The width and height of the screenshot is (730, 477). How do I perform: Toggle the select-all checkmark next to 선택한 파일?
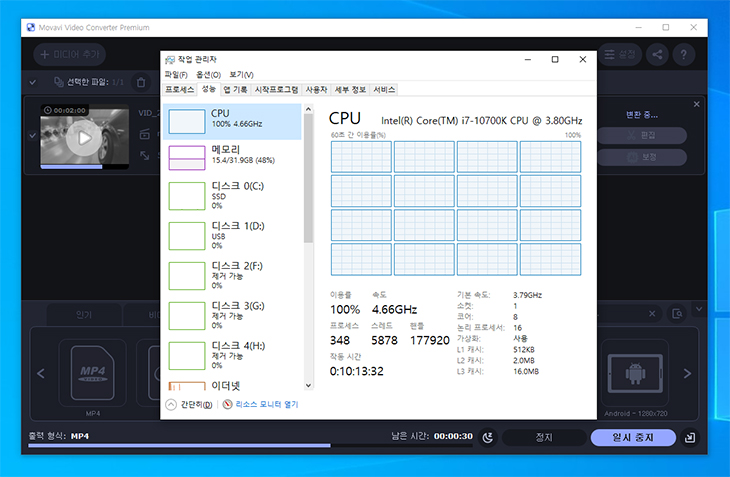33,82
